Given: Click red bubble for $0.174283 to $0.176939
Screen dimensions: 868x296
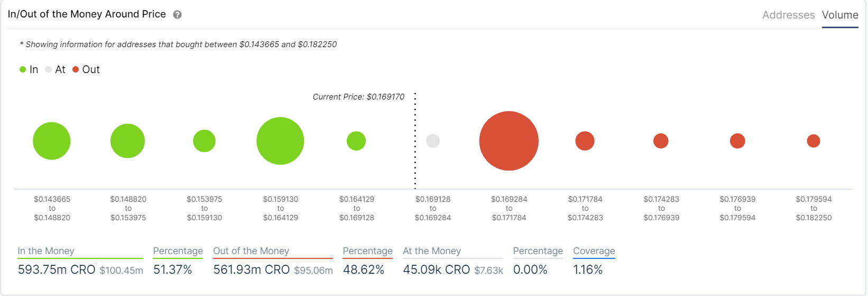Looking at the screenshot, I should (661, 141).
